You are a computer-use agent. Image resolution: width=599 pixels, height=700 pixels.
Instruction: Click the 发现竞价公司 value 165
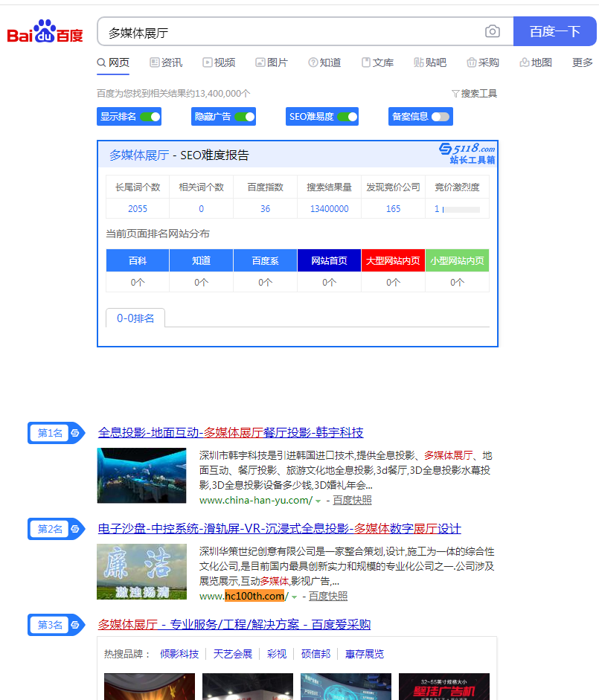click(x=393, y=208)
